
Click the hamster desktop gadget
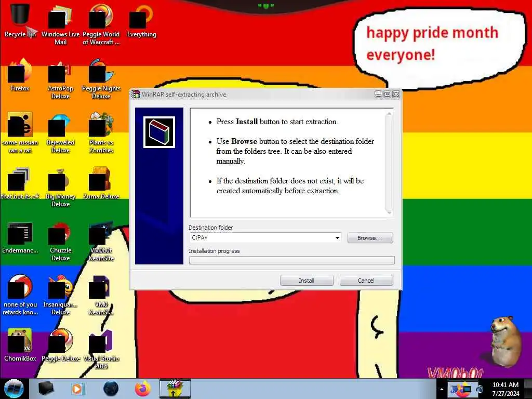pos(506,341)
